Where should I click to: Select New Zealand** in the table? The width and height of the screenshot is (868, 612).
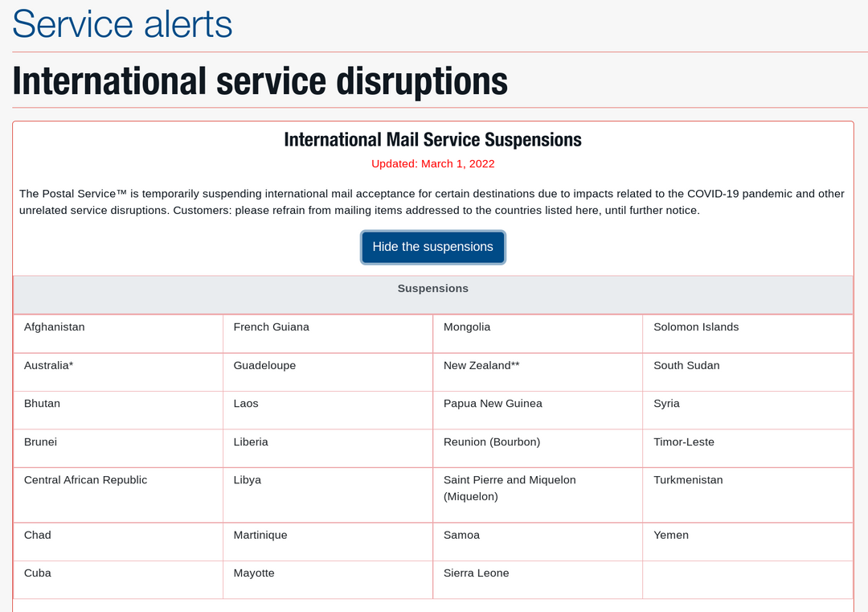(x=481, y=365)
